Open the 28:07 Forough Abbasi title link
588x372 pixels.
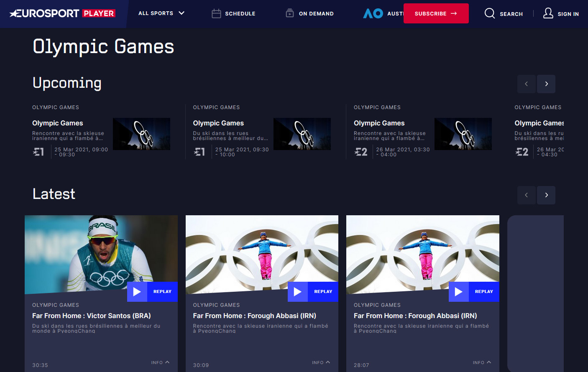[415, 316]
